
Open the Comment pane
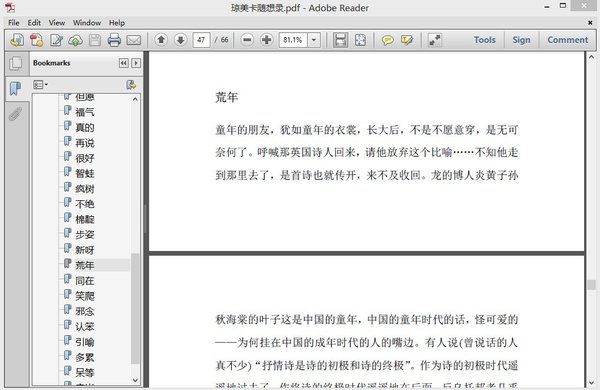click(x=567, y=40)
